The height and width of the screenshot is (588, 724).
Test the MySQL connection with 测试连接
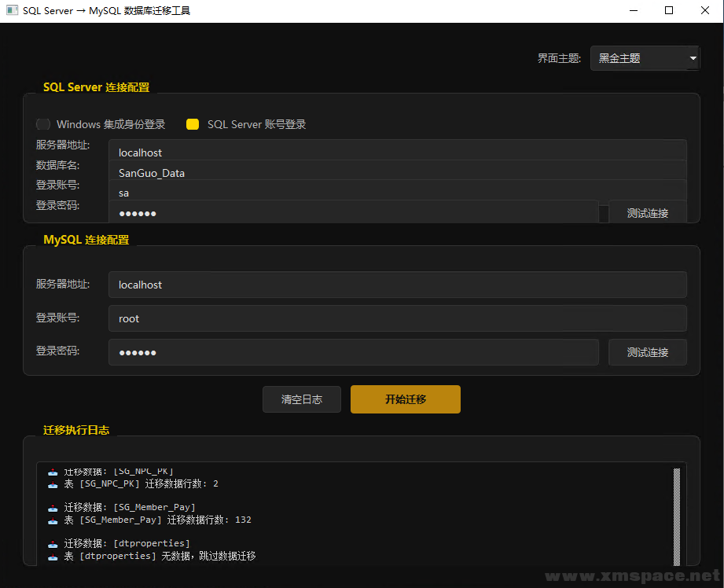pyautogui.click(x=647, y=352)
